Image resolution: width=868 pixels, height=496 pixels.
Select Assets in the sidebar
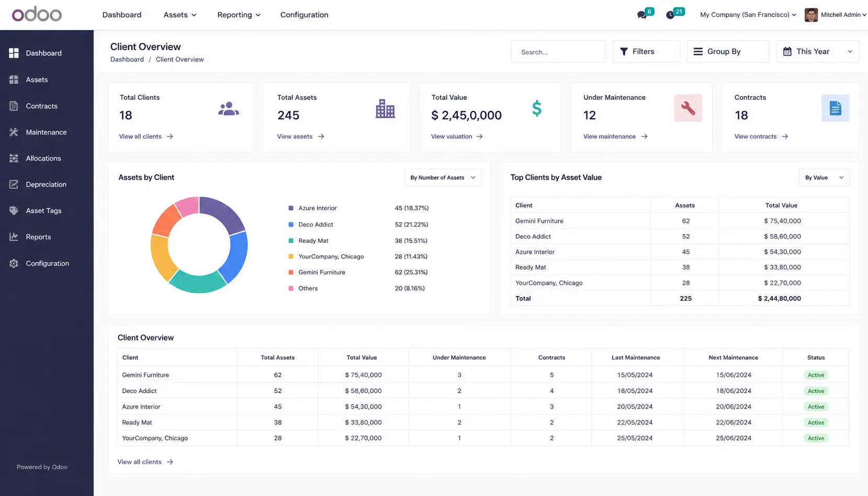click(x=37, y=80)
